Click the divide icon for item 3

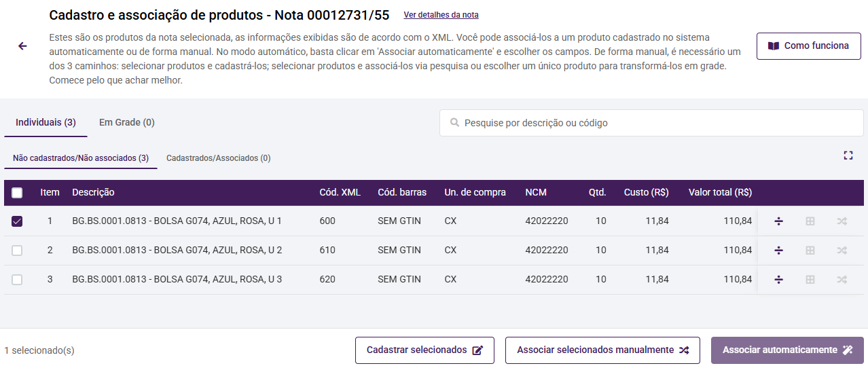778,280
